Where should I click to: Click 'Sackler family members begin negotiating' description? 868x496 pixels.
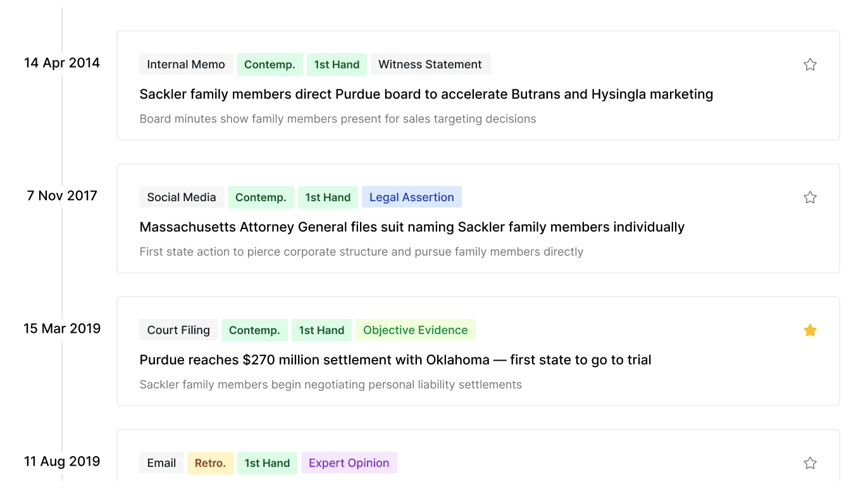tap(331, 385)
